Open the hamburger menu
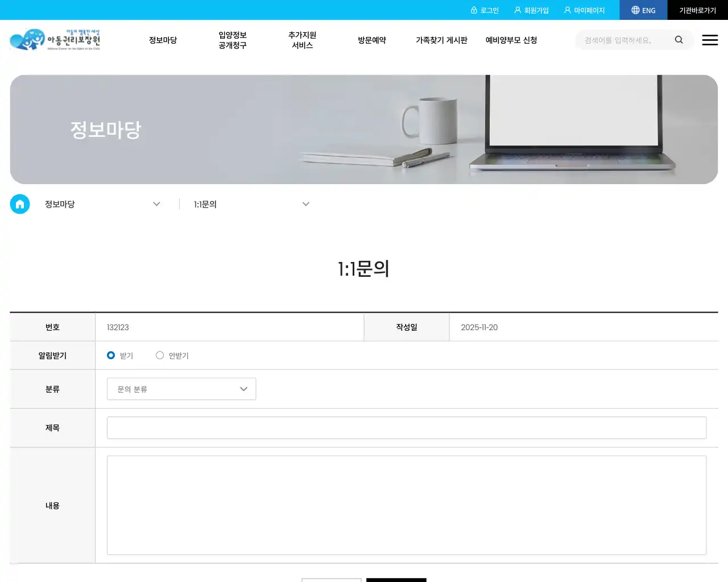The image size is (728, 582). pyautogui.click(x=710, y=40)
